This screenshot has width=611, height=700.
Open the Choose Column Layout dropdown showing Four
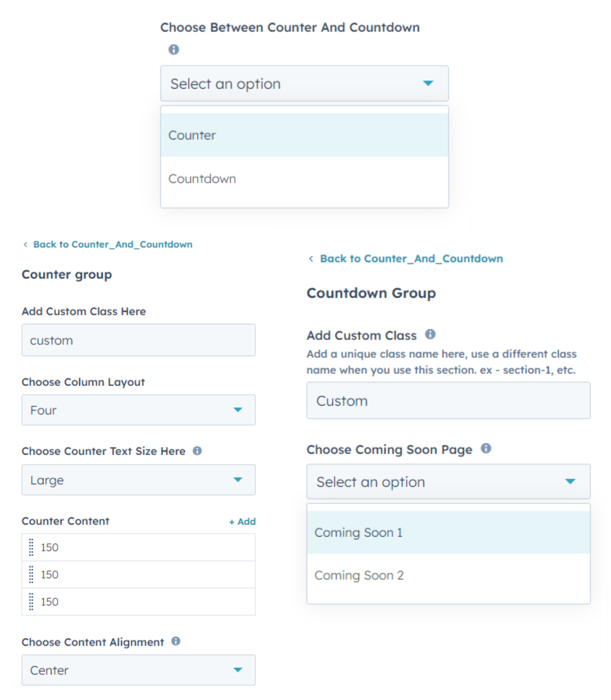[x=138, y=410]
